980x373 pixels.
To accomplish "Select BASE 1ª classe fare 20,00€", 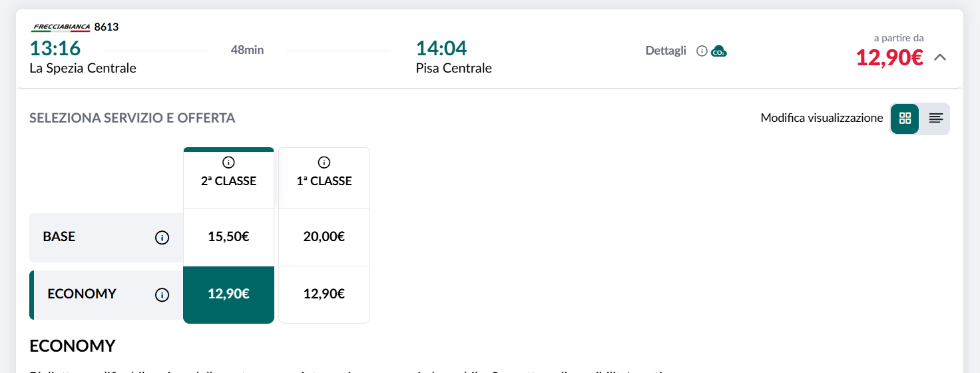I will coord(324,237).
